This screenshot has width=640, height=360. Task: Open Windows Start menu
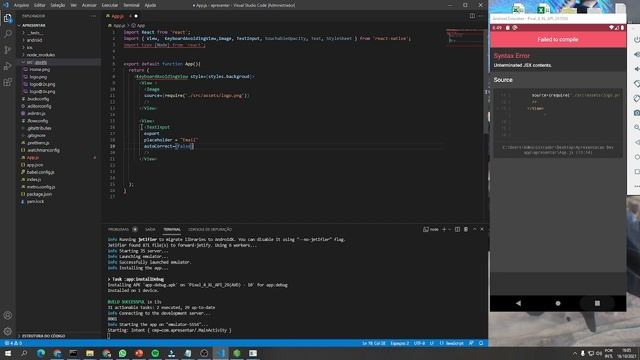point(8,353)
